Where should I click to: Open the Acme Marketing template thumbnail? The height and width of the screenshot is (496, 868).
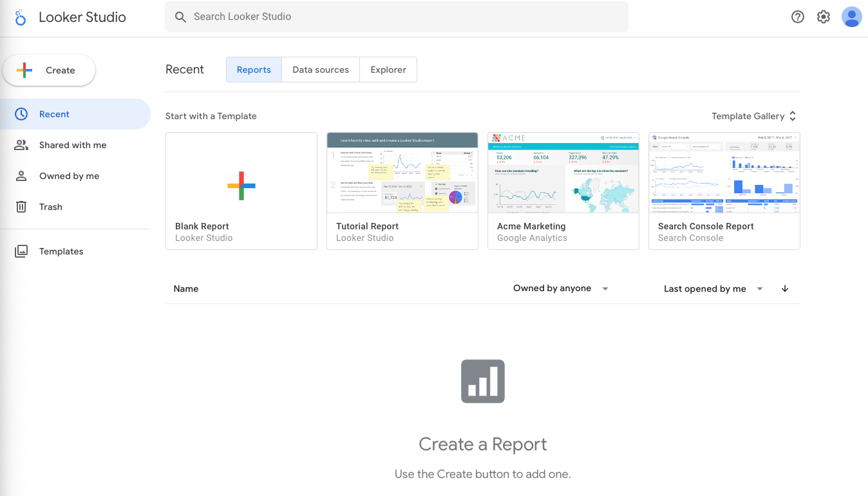point(563,173)
